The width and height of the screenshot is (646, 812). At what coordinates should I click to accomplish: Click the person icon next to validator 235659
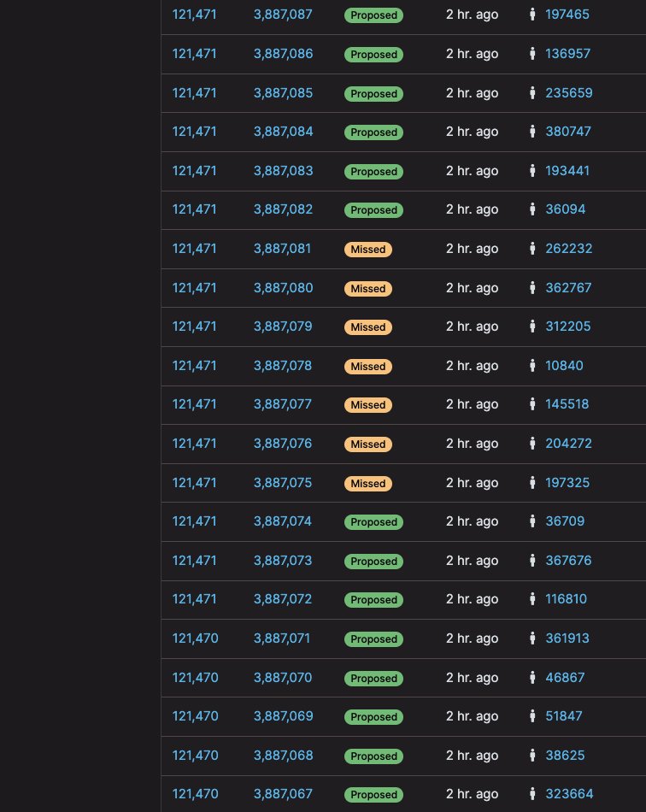click(533, 93)
